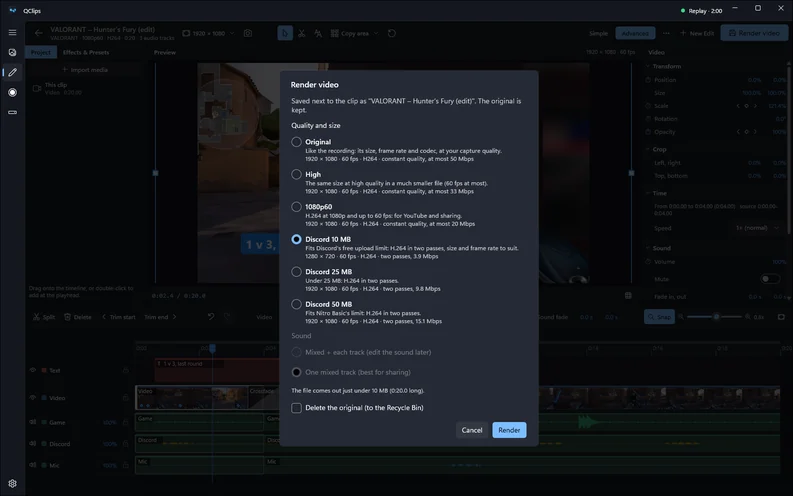
Task: Click the Opacity keyframe stopwatch icon
Action: (648, 132)
